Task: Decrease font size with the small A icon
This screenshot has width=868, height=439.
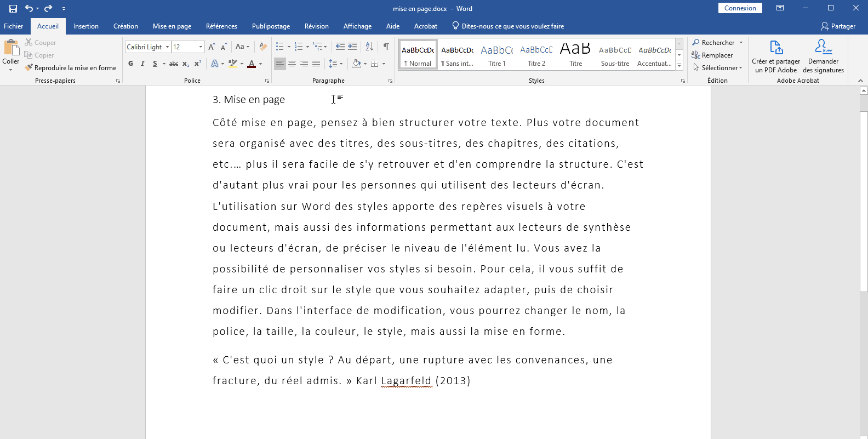Action: 224,47
